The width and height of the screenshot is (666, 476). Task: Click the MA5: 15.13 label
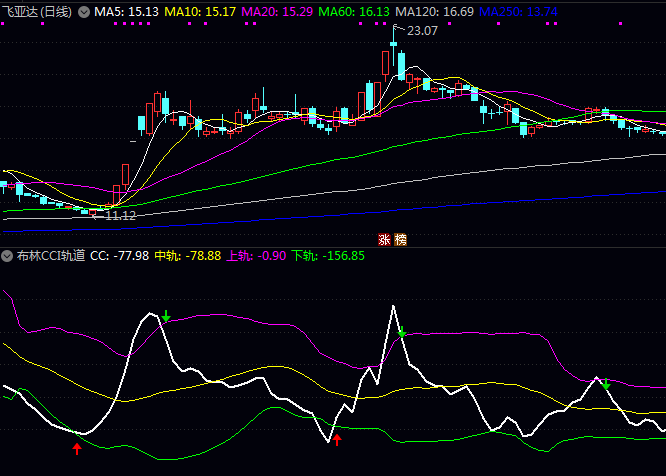(x=126, y=12)
